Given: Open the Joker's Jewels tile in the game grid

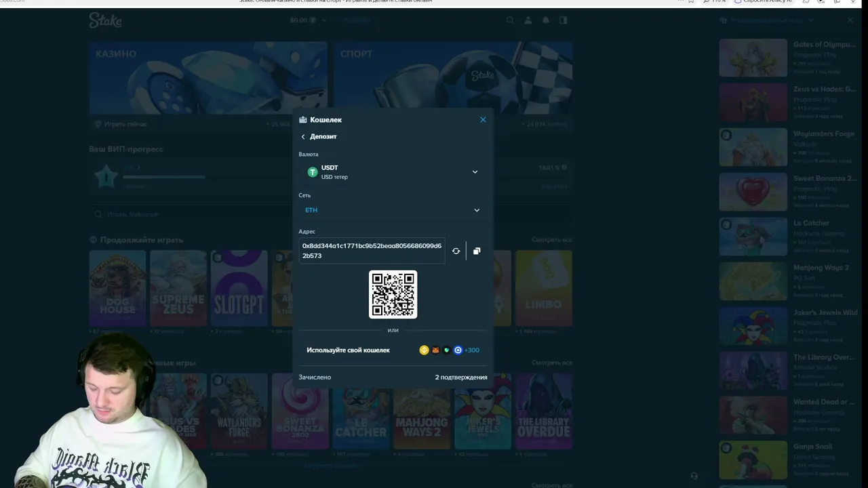Looking at the screenshot, I should pos(483,411).
